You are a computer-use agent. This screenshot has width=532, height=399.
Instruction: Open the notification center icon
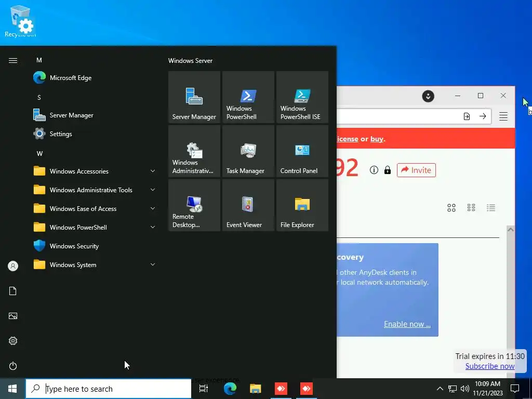coord(515,389)
